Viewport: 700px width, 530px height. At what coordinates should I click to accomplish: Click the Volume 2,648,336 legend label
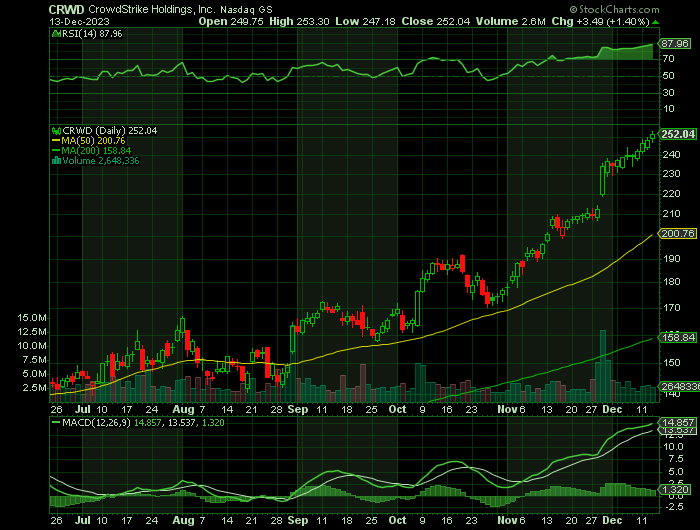(x=101, y=161)
